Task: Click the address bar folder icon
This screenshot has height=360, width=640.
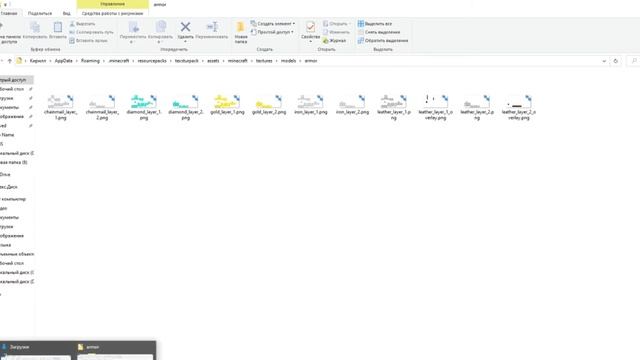Action: 19,61
